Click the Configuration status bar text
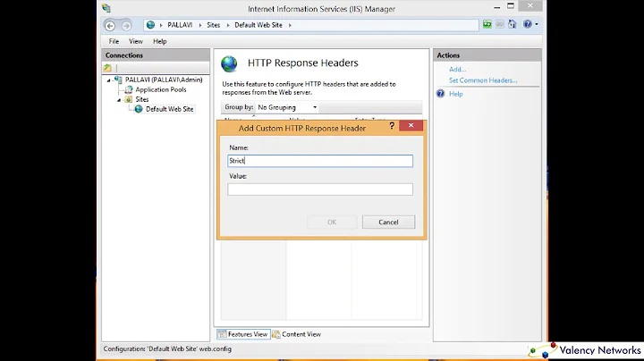This screenshot has width=644, height=361. pyautogui.click(x=167, y=348)
